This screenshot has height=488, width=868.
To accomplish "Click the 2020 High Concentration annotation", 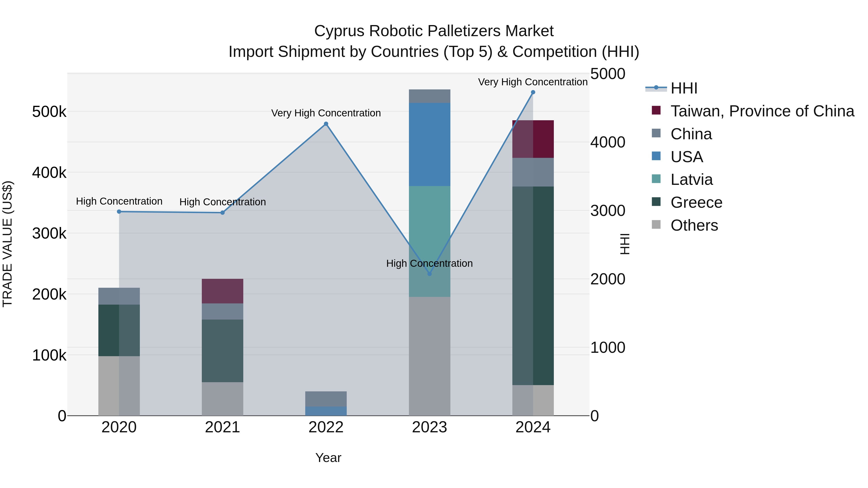I will point(119,201).
